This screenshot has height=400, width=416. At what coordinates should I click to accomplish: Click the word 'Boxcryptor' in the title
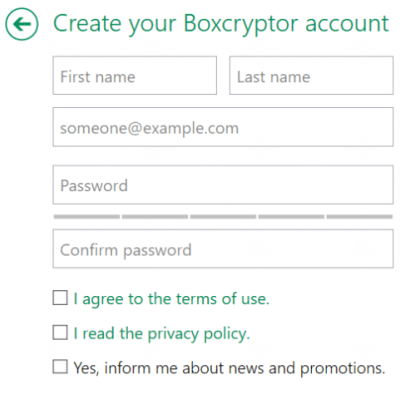tap(241, 24)
